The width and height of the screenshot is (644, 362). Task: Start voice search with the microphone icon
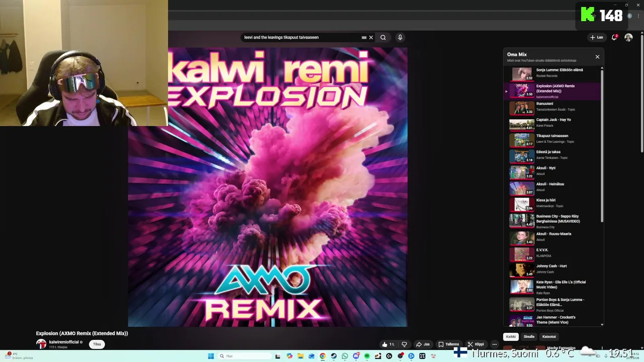pyautogui.click(x=400, y=37)
